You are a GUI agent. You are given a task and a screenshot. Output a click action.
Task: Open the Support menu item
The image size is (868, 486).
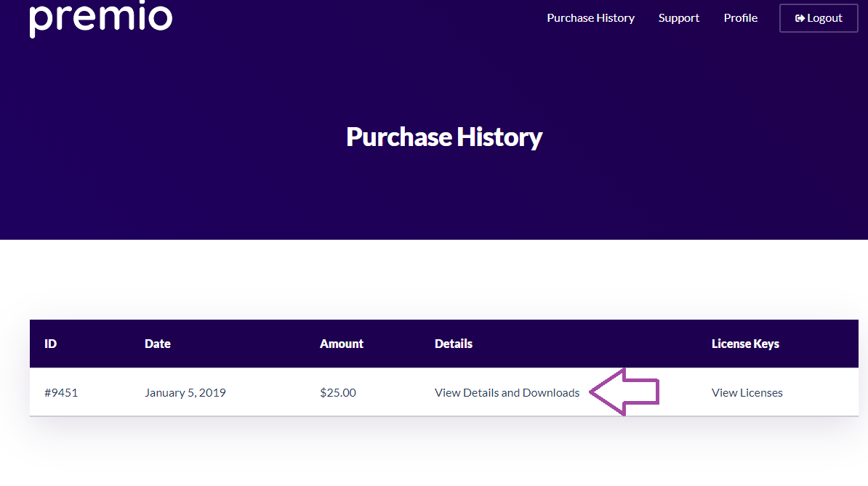click(x=679, y=18)
